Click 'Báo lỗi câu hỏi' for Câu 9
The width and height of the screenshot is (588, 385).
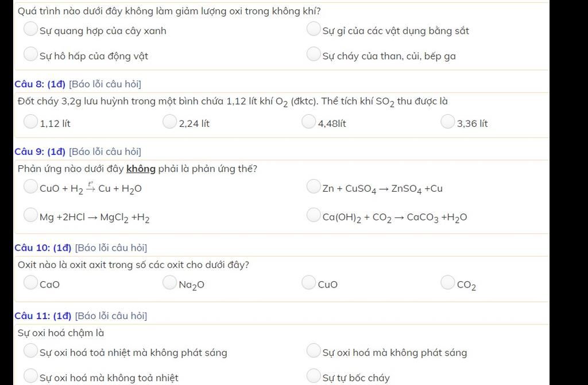click(105, 152)
